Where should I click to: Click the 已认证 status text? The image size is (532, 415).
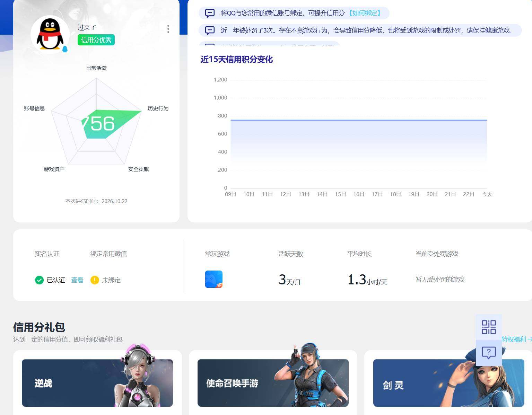coord(56,280)
